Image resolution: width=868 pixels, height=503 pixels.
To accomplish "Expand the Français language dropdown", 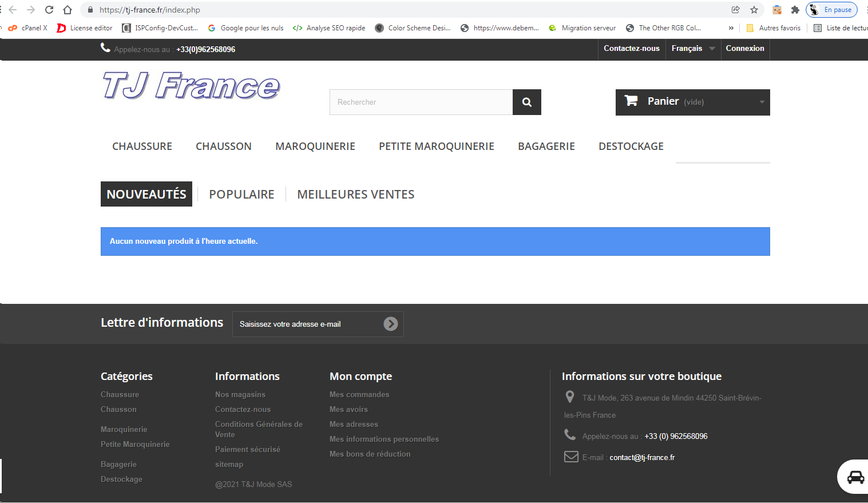I will tap(693, 49).
